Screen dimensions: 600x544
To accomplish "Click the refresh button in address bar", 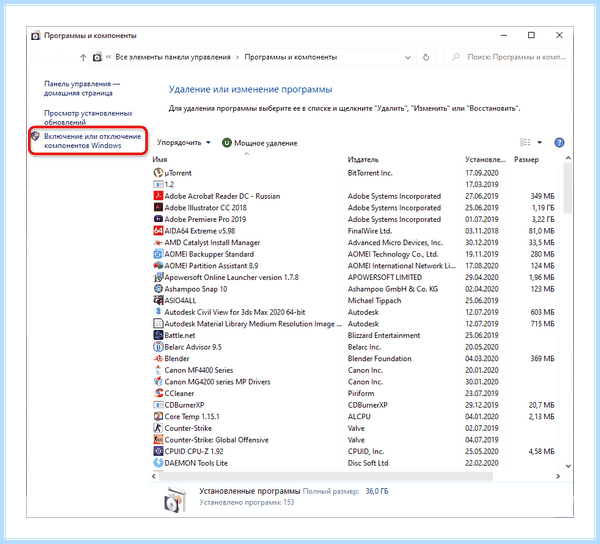I will [426, 57].
